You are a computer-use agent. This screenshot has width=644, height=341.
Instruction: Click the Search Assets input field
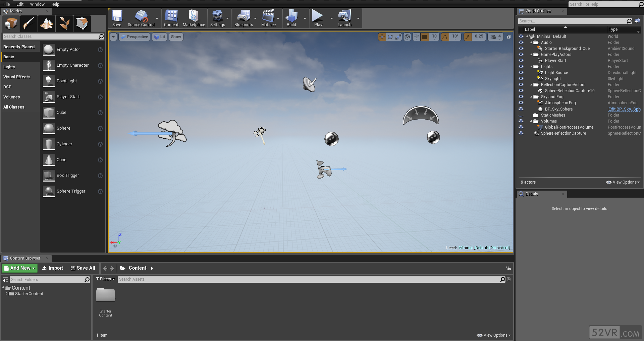point(309,279)
